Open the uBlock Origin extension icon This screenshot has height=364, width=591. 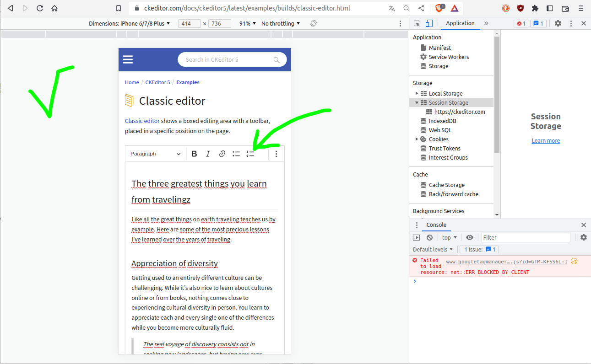click(521, 8)
